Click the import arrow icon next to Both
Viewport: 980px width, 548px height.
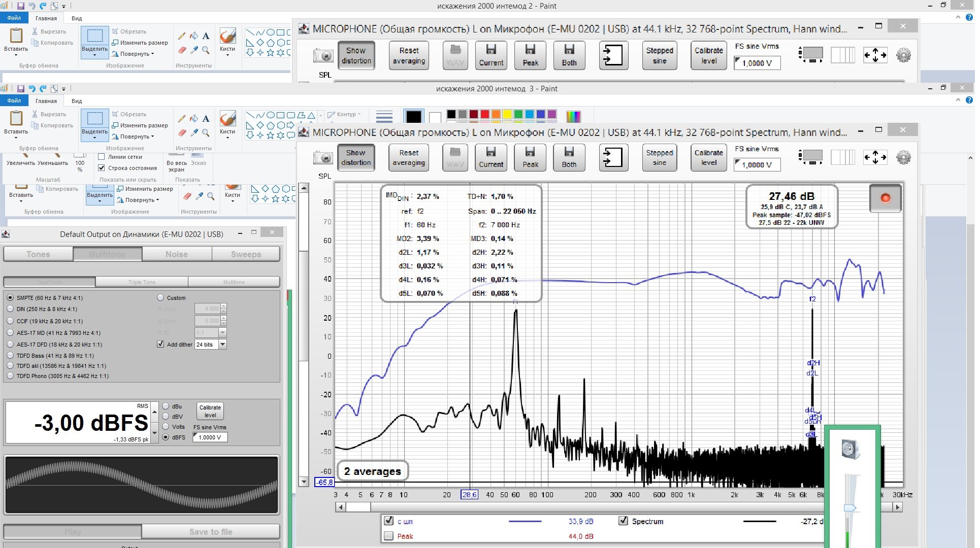point(613,158)
